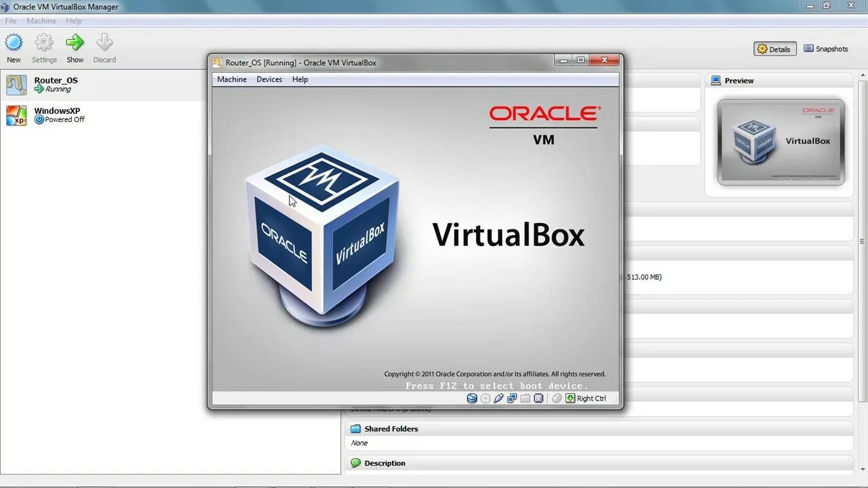This screenshot has width=868, height=488.
Task: Click the USB devices status icon
Action: [x=498, y=399]
